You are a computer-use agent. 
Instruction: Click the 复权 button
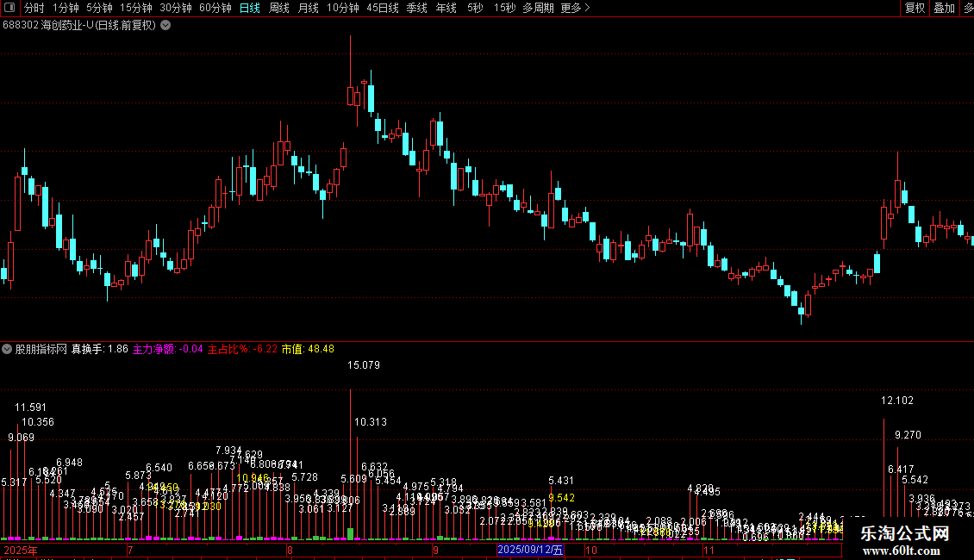915,8
